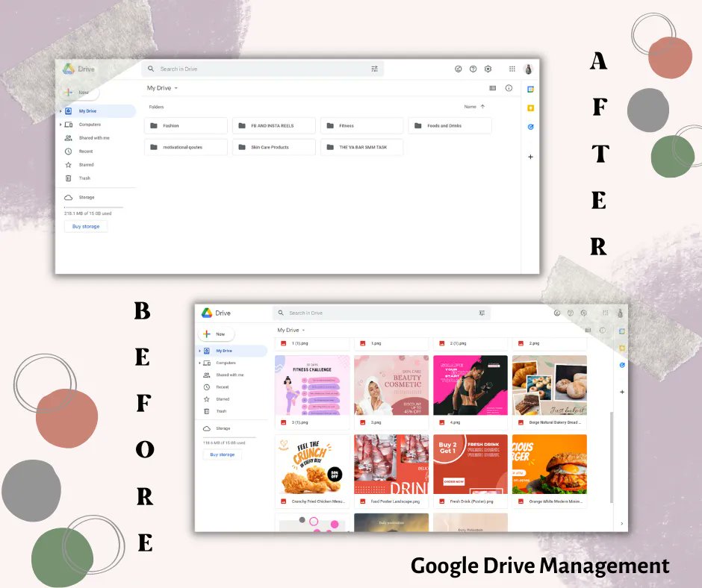Image resolution: width=702 pixels, height=588 pixels.
Task: Click search options icon in After window
Action: [374, 69]
